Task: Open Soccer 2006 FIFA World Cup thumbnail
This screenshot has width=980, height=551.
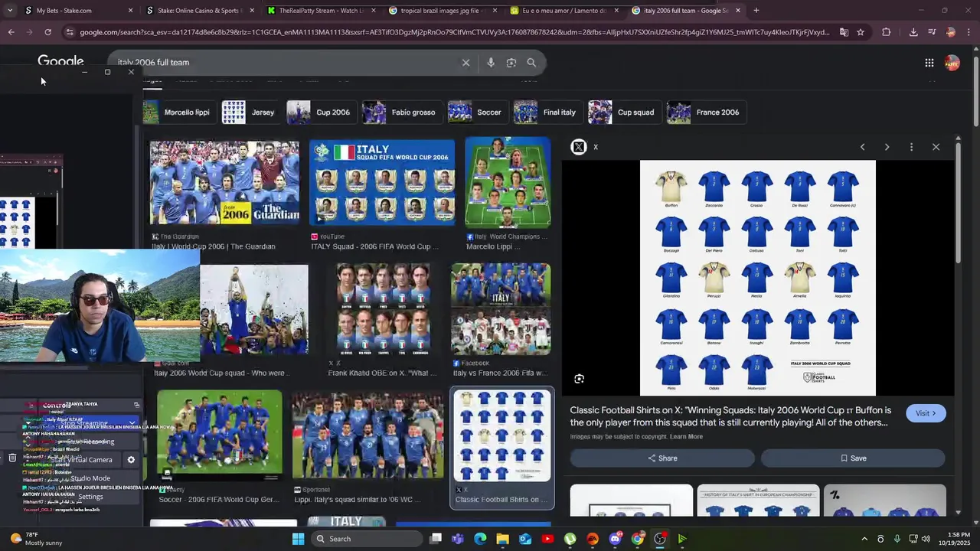Action: pos(220,435)
